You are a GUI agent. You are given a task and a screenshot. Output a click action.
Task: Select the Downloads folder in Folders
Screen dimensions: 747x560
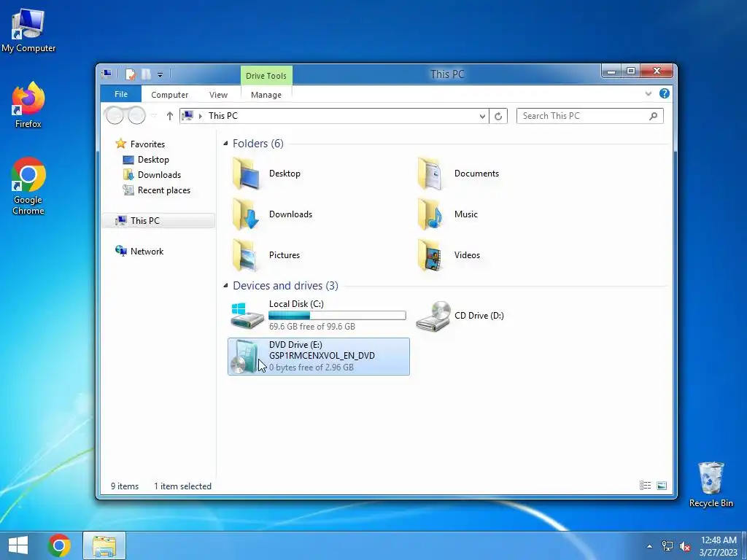(245, 214)
